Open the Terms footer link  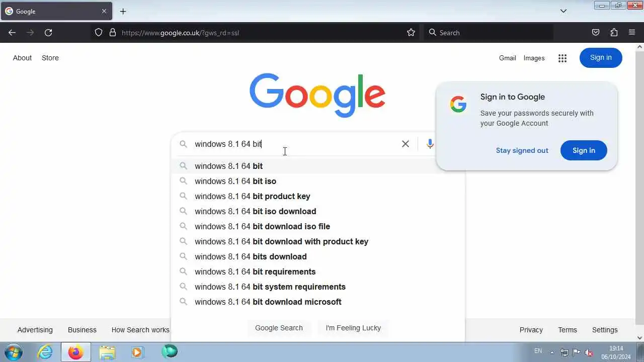[x=568, y=330]
